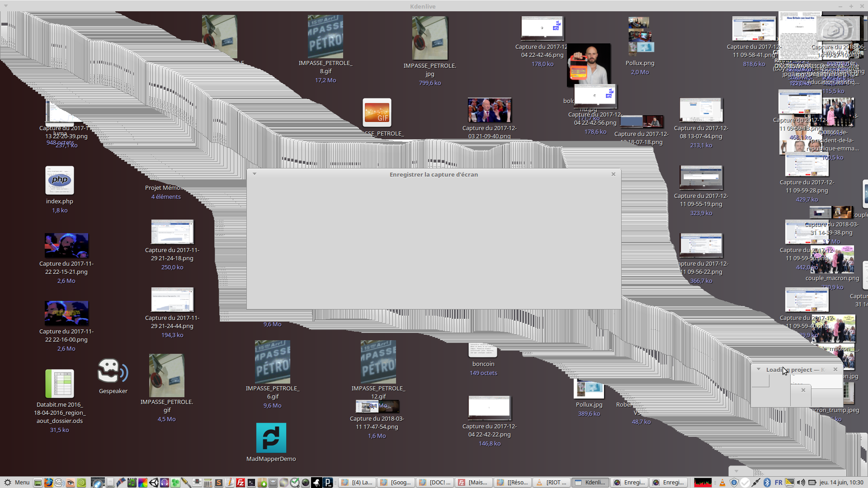
Task: Select the Pollux.png thumbnail
Action: coord(640,35)
